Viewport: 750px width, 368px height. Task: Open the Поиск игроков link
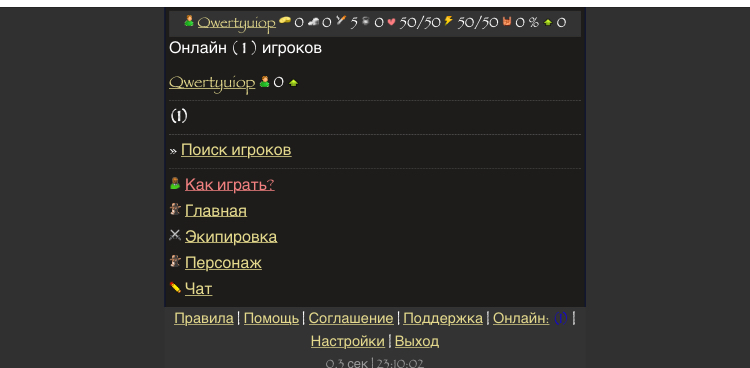[x=236, y=150]
